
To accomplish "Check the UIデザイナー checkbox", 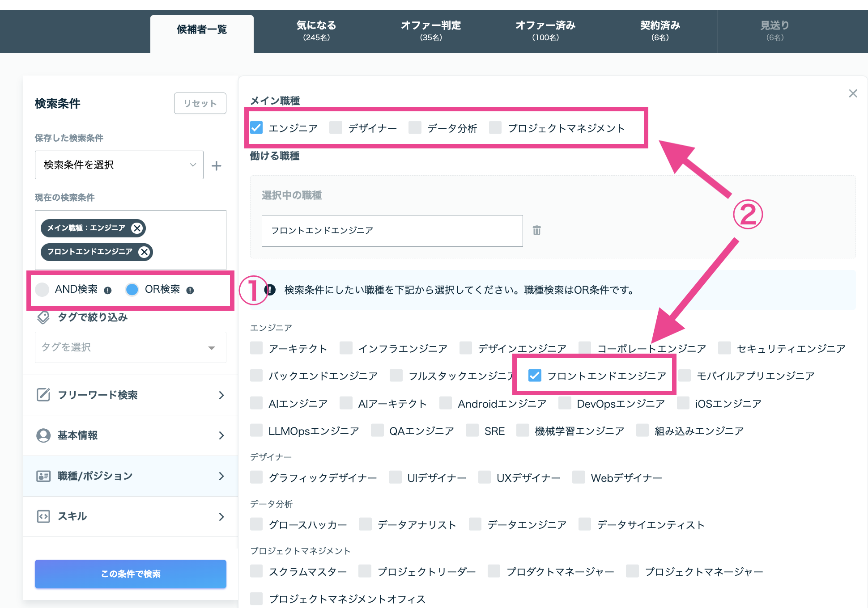I will [395, 477].
